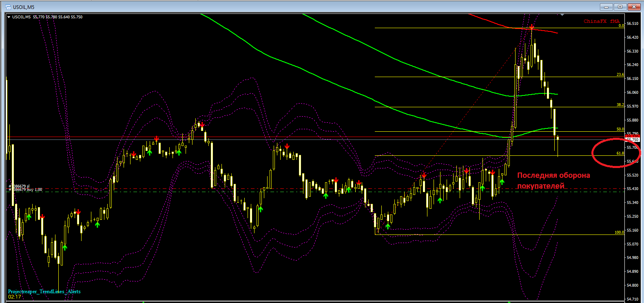Click price scale value 55.520

click(x=633, y=175)
